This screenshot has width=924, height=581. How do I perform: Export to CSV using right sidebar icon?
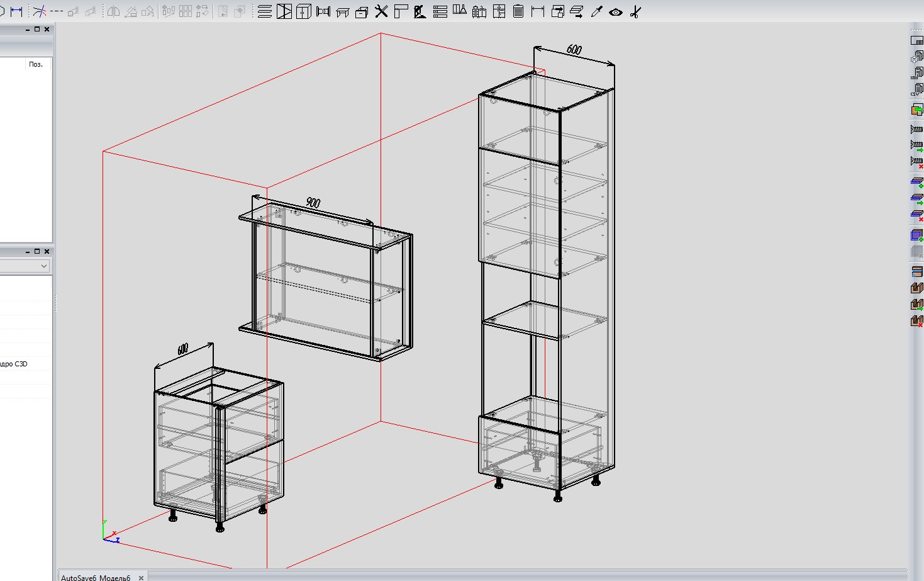coord(916,90)
